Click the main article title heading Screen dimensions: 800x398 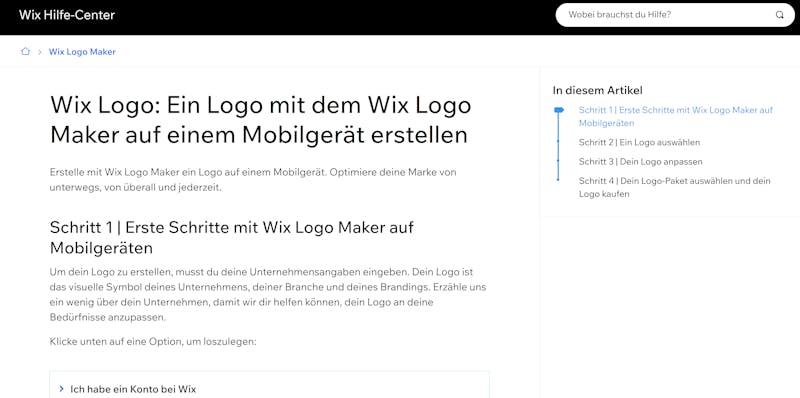260,120
